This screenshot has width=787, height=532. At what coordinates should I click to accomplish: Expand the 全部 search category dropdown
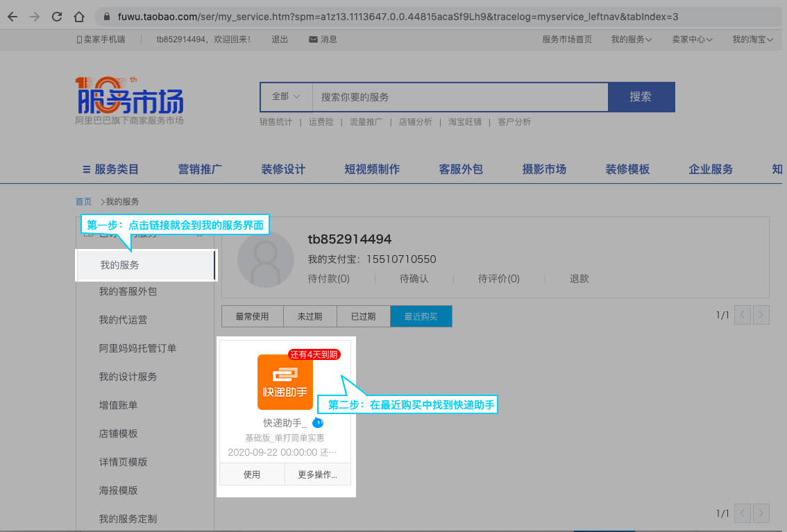pyautogui.click(x=286, y=97)
